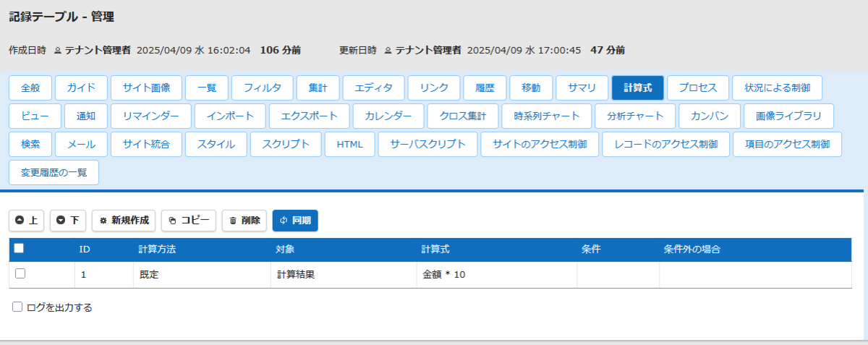Open the サイト統合 tab
The width and height of the screenshot is (868, 345).
point(146,144)
